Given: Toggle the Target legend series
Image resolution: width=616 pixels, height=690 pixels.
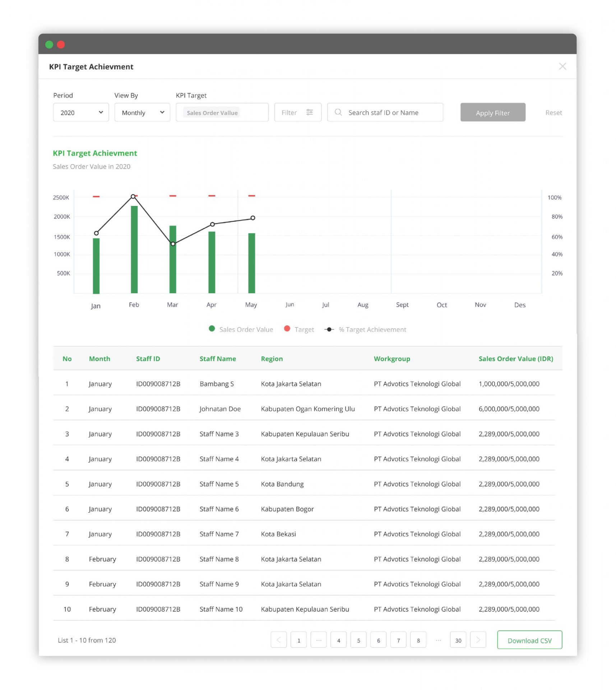Looking at the screenshot, I should point(299,329).
